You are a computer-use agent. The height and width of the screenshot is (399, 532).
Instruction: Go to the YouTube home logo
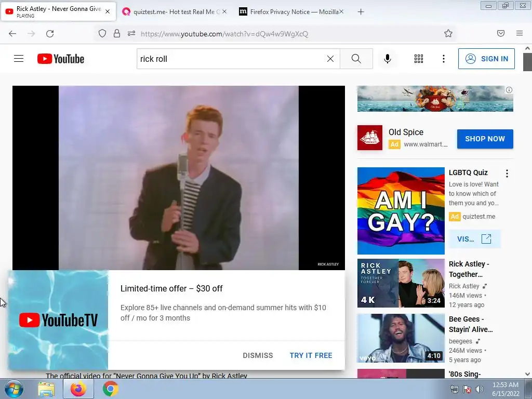tap(61, 59)
